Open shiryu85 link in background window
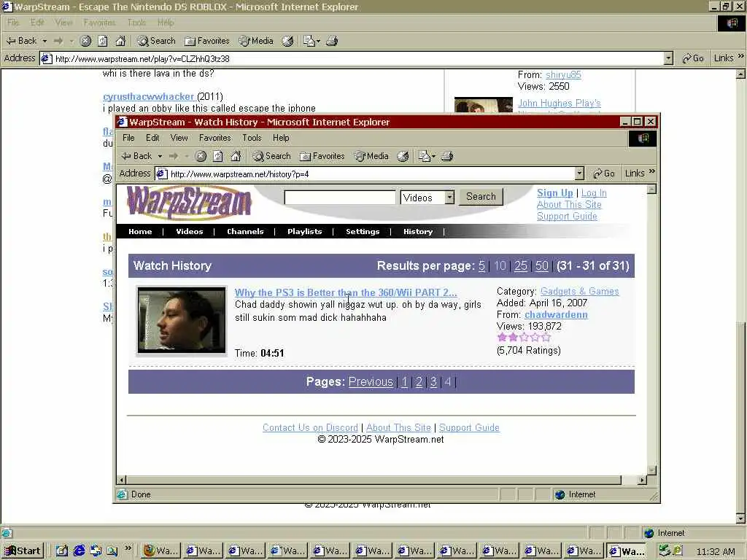The height and width of the screenshot is (560, 747). pyautogui.click(x=563, y=75)
